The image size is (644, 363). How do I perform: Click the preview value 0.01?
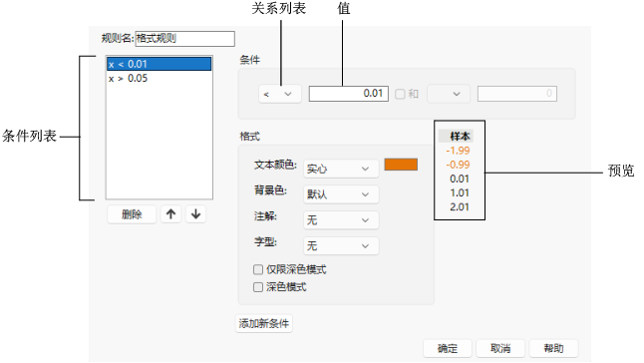[x=460, y=180]
